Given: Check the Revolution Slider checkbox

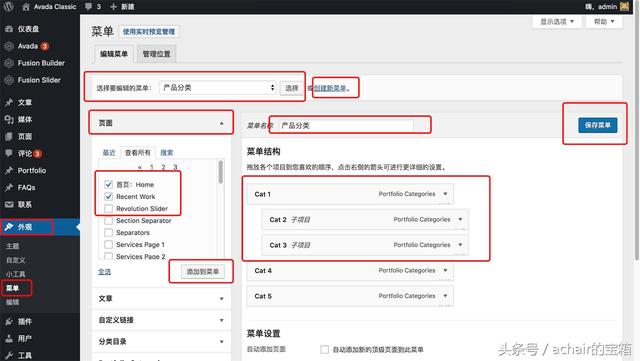Looking at the screenshot, I should coord(109,208).
